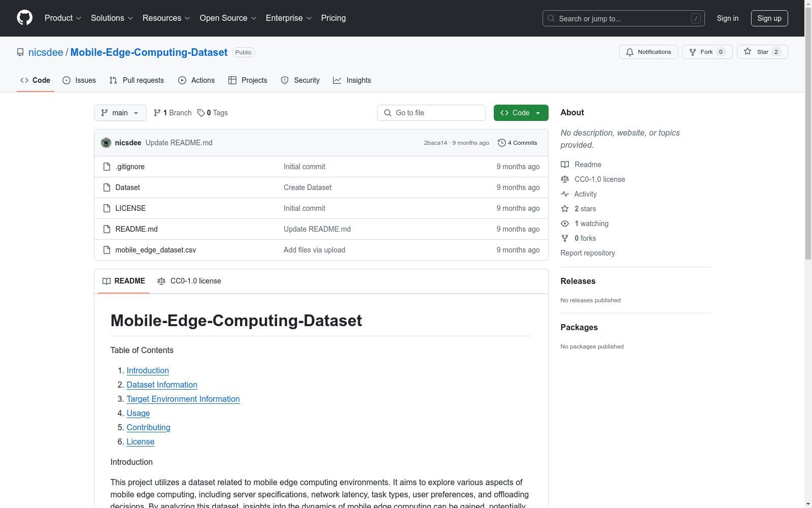The width and height of the screenshot is (812, 508).
Task: Star this repository
Action: tap(762, 52)
